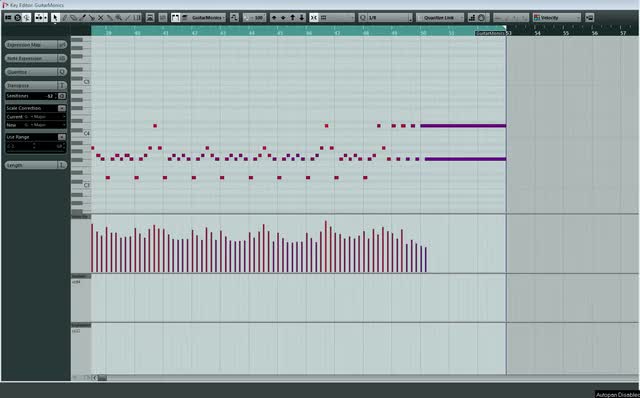
Task: Toggle the Use Range checkbox
Action: tap(62, 137)
